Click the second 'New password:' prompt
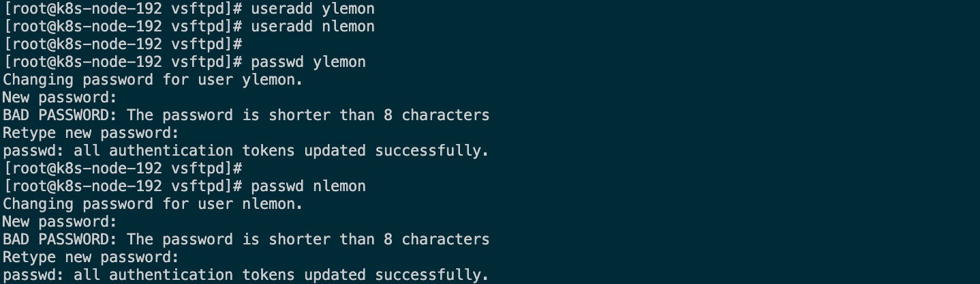980x284 pixels. 60,222
